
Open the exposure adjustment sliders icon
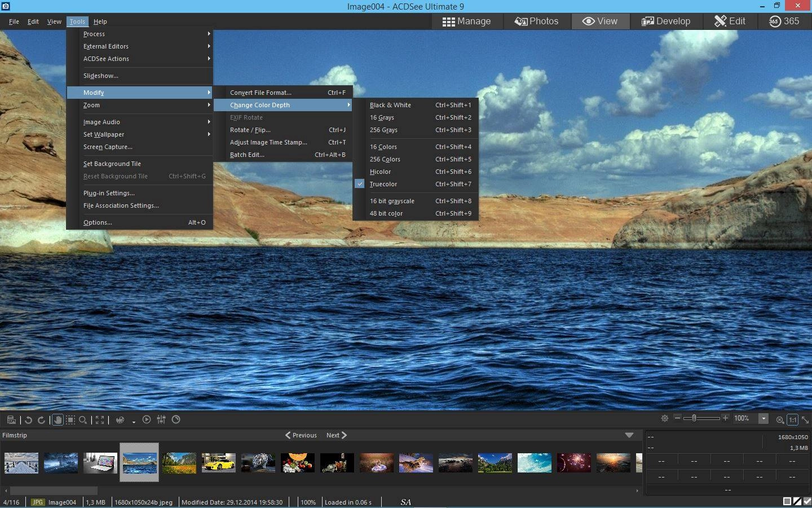pyautogui.click(x=161, y=419)
